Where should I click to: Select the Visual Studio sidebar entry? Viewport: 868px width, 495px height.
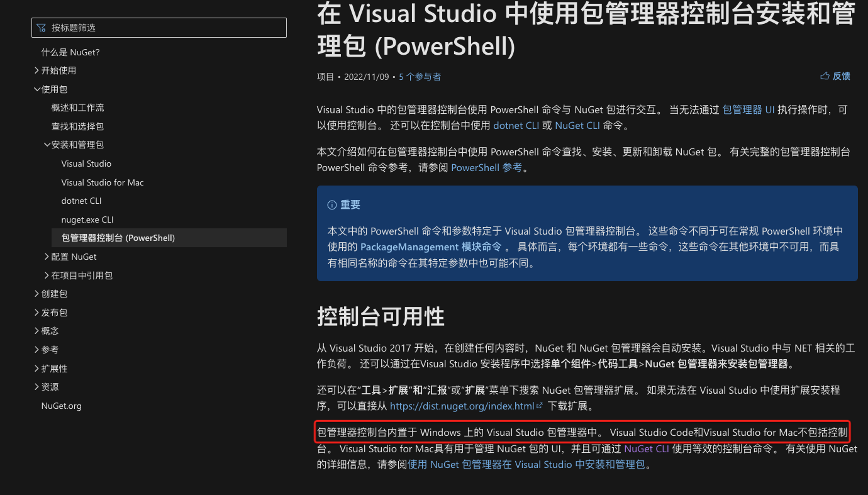click(86, 164)
